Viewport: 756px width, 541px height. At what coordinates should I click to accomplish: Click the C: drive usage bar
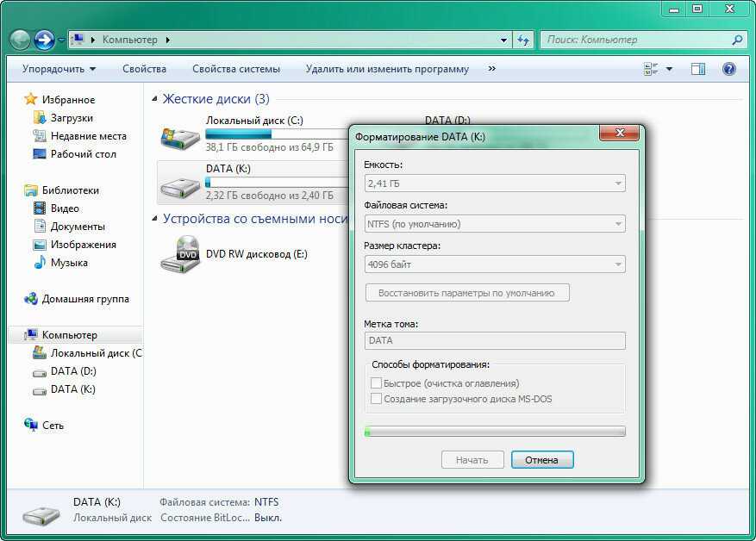(278, 134)
